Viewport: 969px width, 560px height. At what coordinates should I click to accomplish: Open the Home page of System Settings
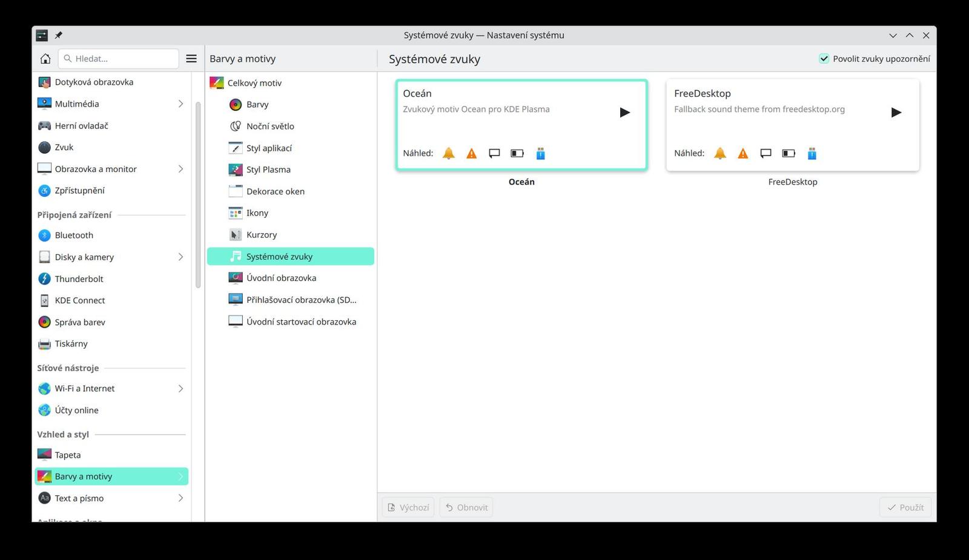coord(45,58)
